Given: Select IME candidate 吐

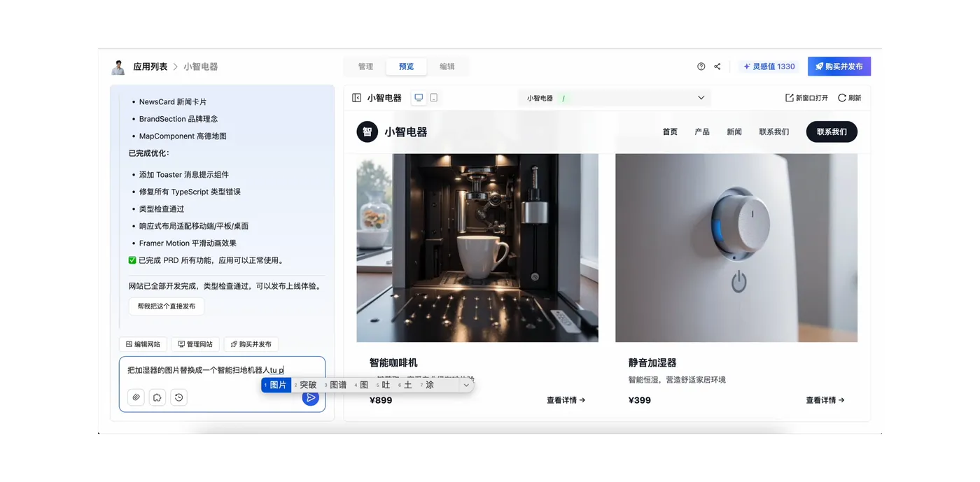Looking at the screenshot, I should click(384, 385).
